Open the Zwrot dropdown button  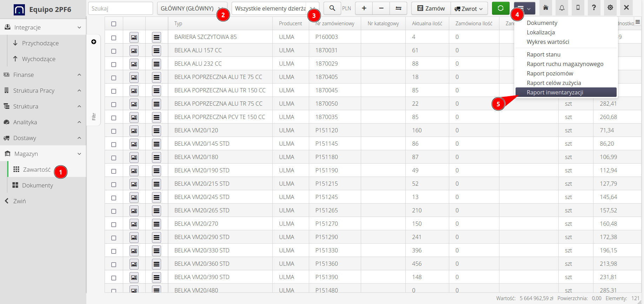(x=469, y=8)
